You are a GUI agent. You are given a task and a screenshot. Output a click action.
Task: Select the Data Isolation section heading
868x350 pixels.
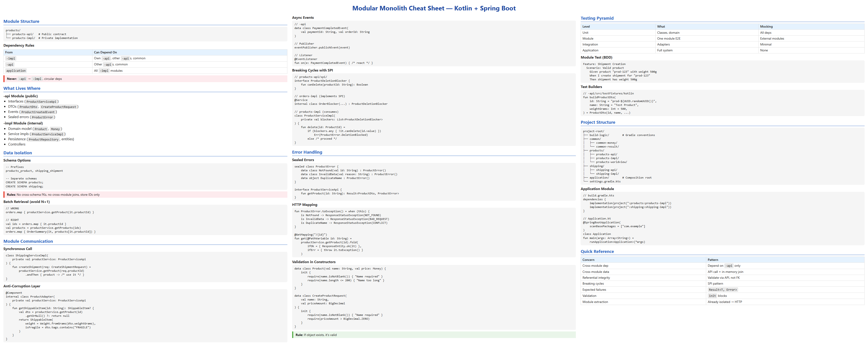(17, 153)
